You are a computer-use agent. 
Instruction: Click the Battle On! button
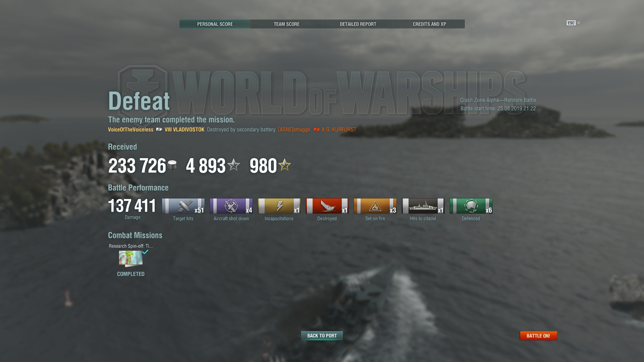click(538, 336)
